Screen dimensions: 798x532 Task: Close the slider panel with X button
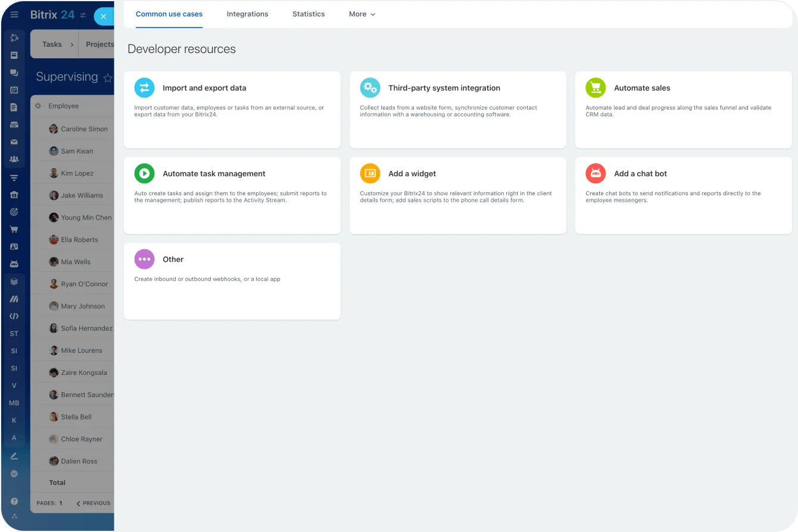[103, 17]
